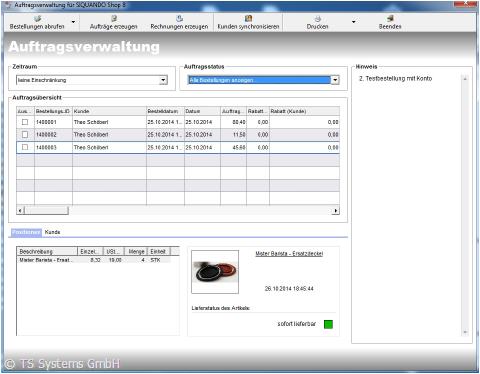The image size is (480, 374).
Task: Click the Rabatt (Kunde) column header
Action: tap(304, 111)
